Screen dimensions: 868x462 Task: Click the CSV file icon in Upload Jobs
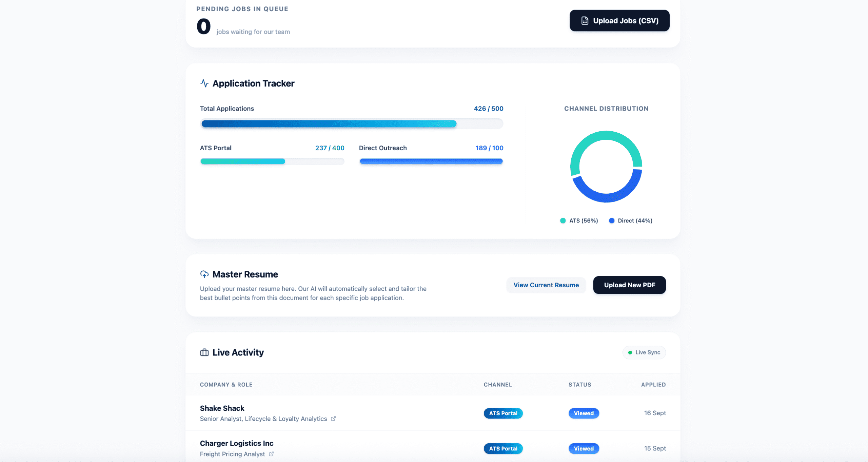(585, 21)
